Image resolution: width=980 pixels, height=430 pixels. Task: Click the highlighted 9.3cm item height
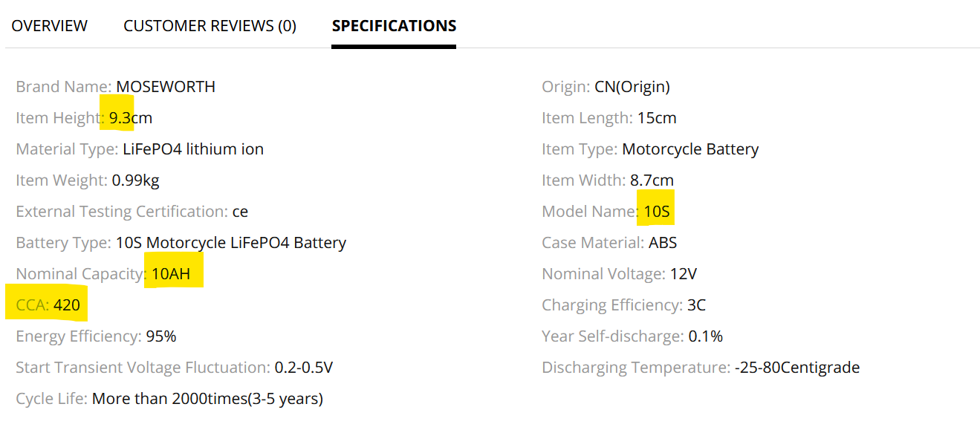[131, 118]
